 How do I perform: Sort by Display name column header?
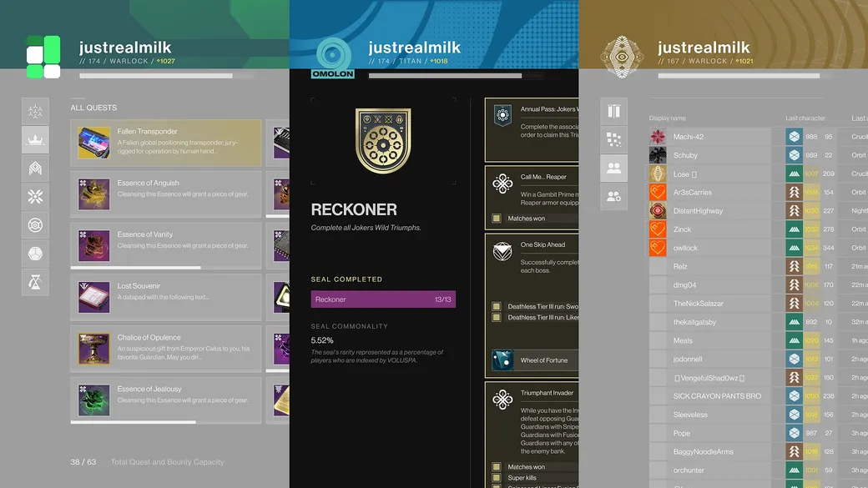pos(667,118)
